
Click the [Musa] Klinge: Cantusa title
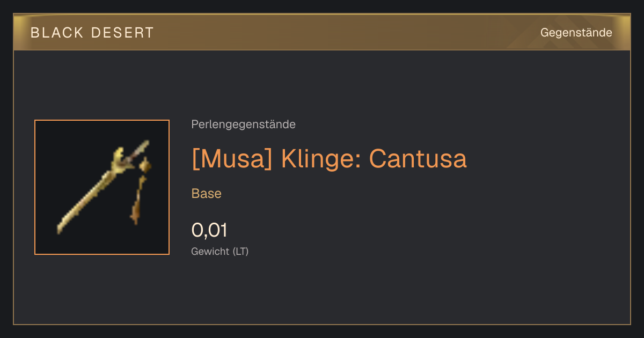point(329,159)
